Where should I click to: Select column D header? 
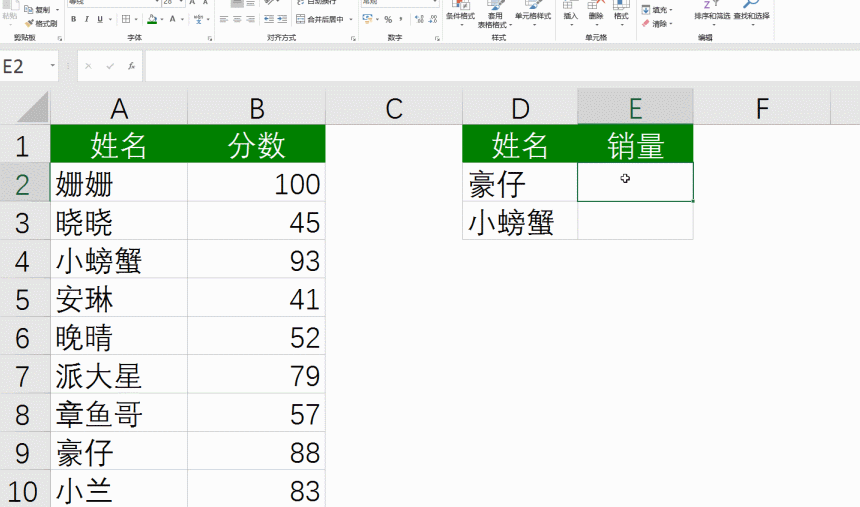pyautogui.click(x=520, y=108)
